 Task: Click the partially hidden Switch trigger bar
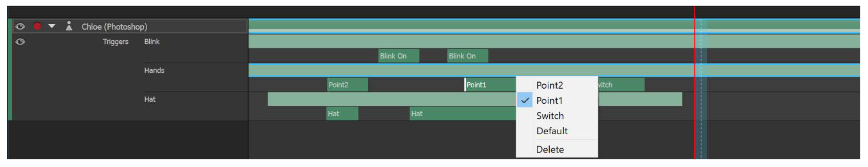click(621, 85)
